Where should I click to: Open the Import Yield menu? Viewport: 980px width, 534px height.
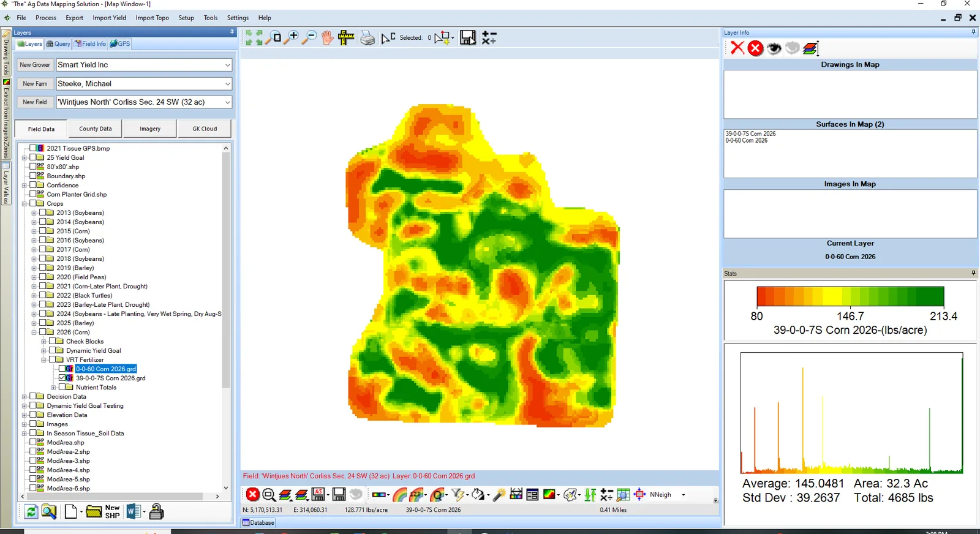(x=110, y=18)
